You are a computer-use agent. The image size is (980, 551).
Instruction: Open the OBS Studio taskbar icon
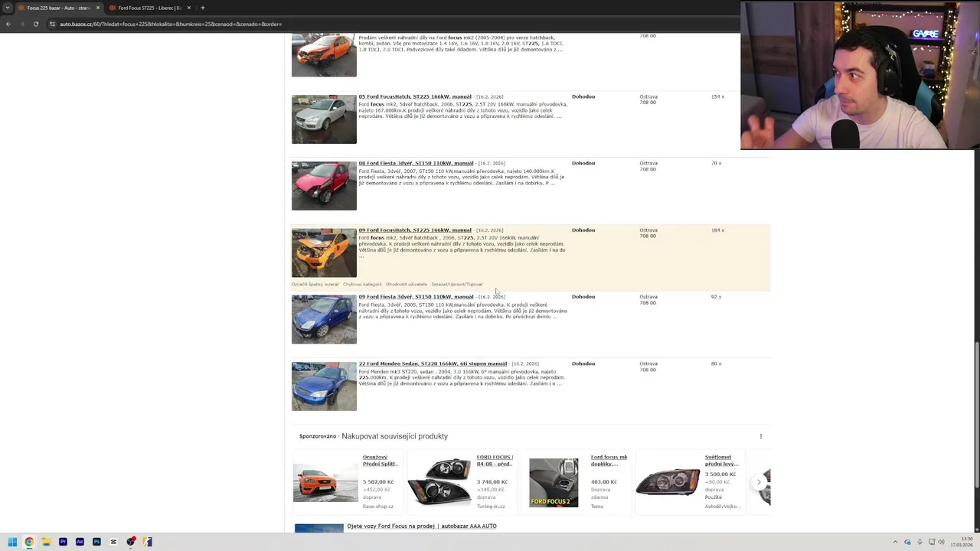(x=131, y=542)
